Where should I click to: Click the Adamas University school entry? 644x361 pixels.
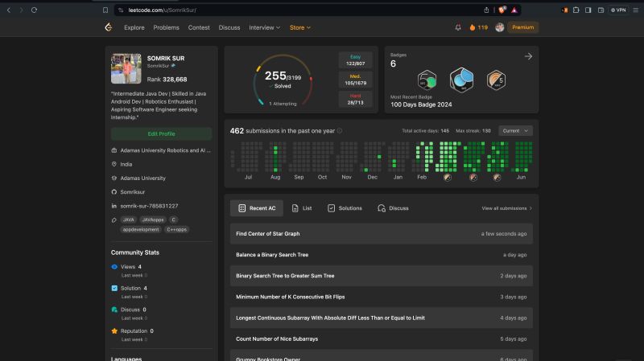[143, 178]
